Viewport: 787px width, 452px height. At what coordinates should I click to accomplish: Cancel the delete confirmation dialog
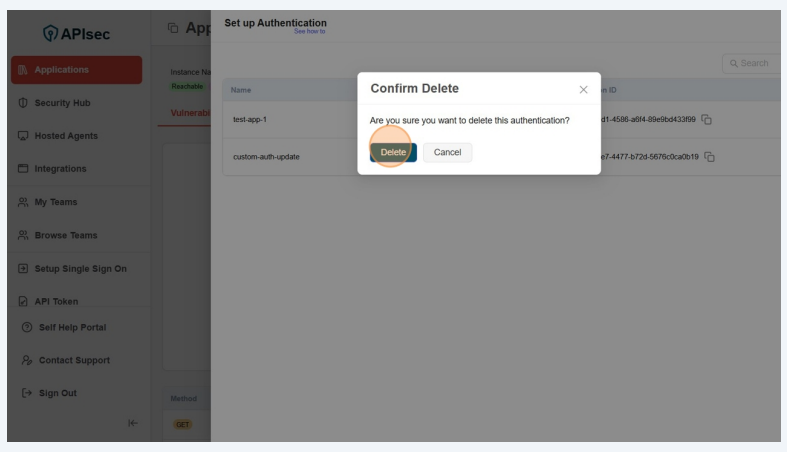(447, 153)
